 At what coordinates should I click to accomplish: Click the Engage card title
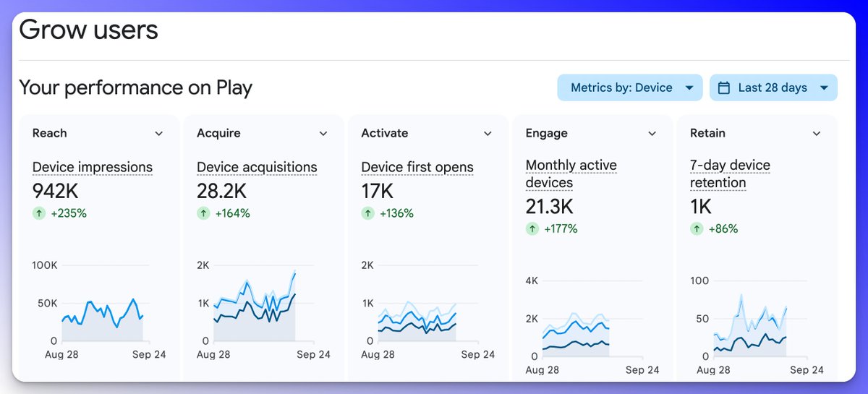(547, 133)
